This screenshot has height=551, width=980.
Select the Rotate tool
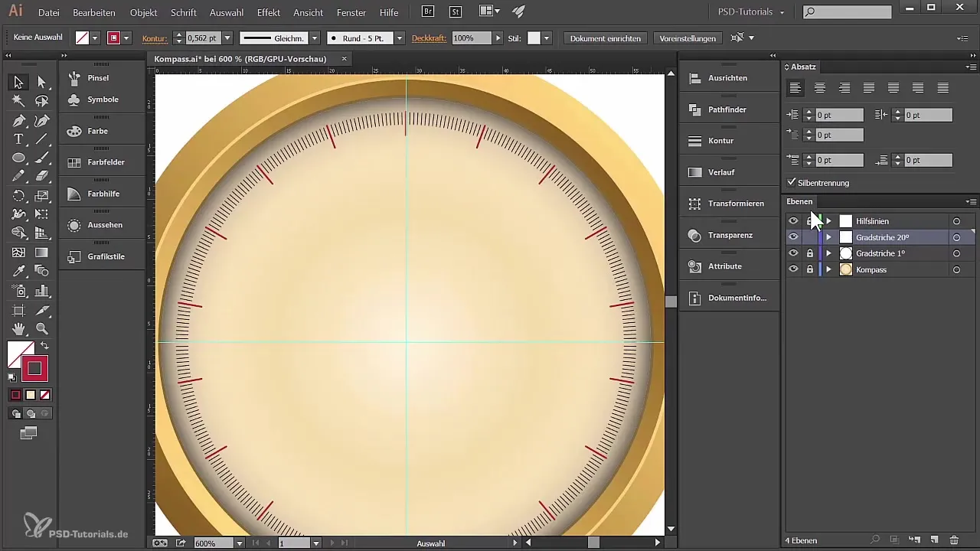click(x=18, y=196)
